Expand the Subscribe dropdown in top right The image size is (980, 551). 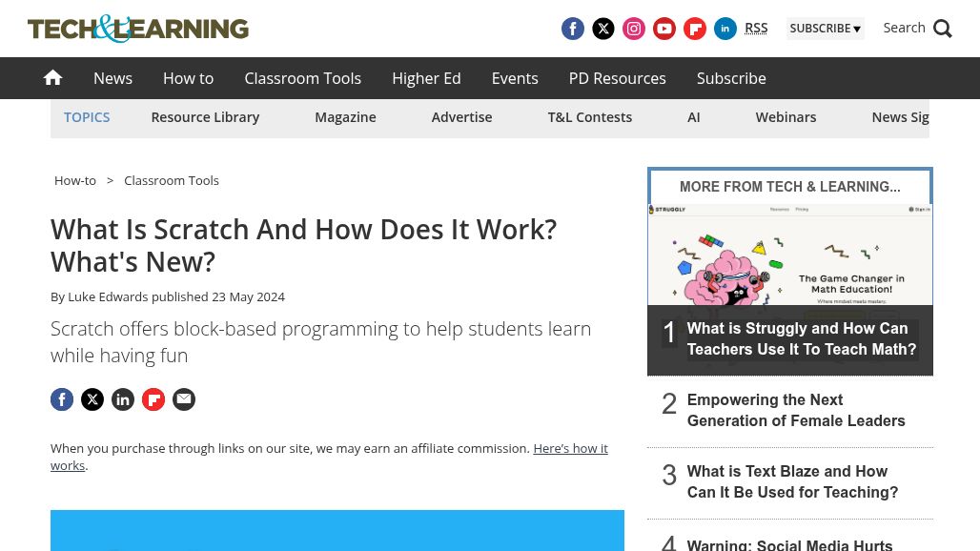pyautogui.click(x=826, y=29)
